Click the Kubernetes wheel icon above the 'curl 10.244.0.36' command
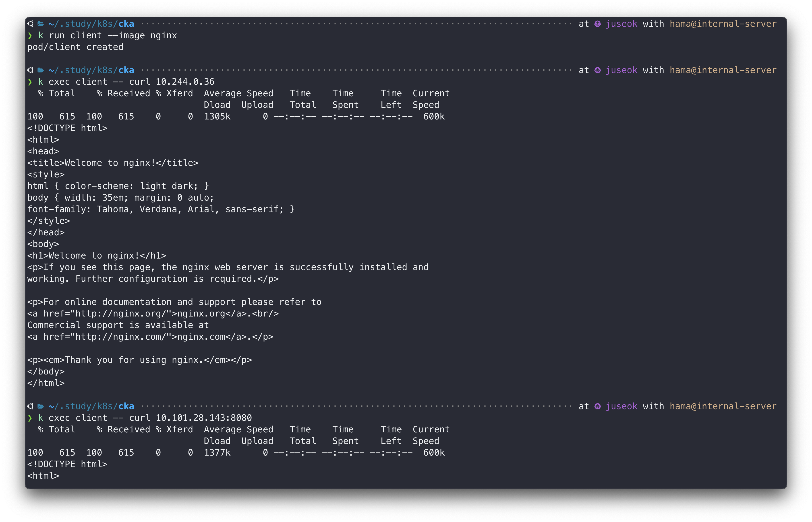The height and width of the screenshot is (522, 812). click(x=598, y=70)
